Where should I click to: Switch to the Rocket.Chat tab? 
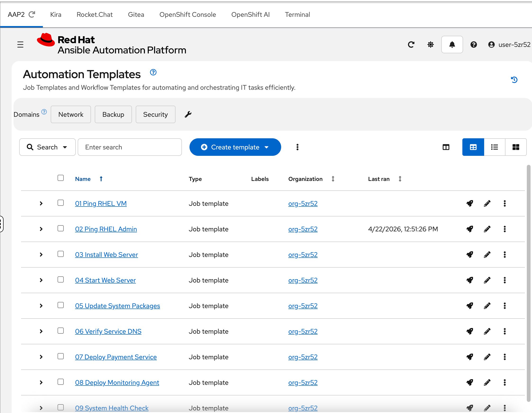[95, 15]
